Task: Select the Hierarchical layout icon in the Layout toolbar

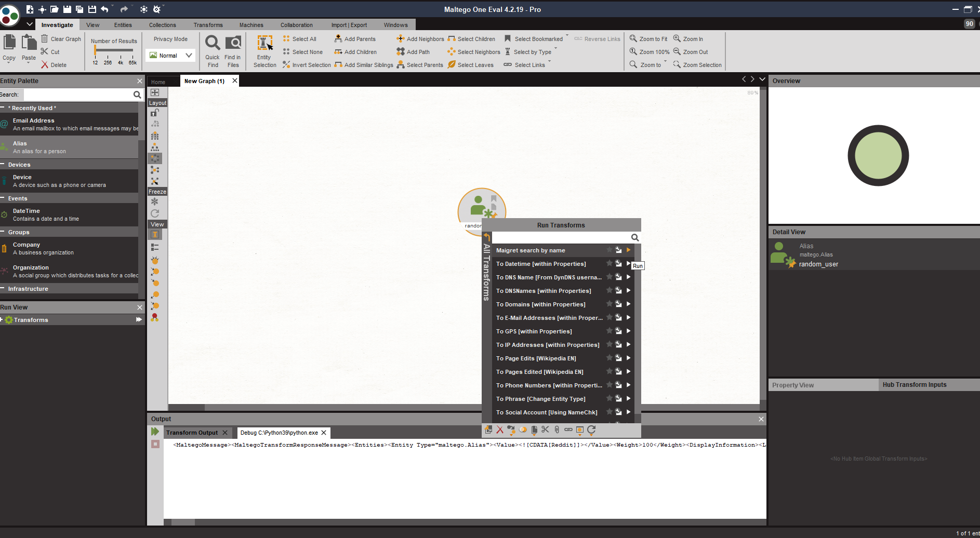Action: pos(155,147)
